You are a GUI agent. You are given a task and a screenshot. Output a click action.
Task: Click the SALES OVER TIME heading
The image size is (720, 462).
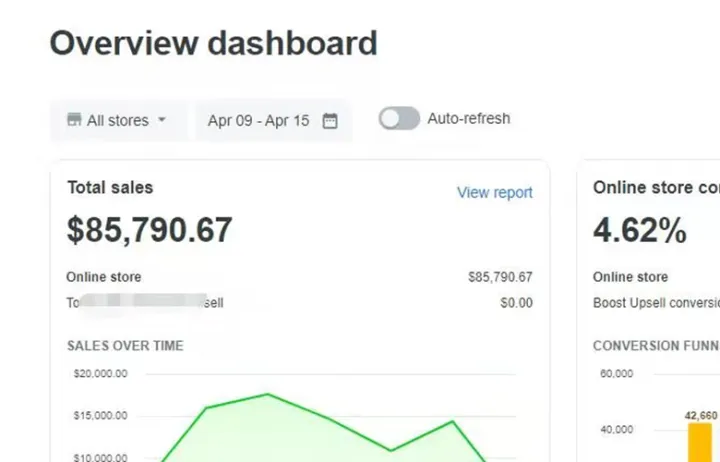[x=125, y=346]
